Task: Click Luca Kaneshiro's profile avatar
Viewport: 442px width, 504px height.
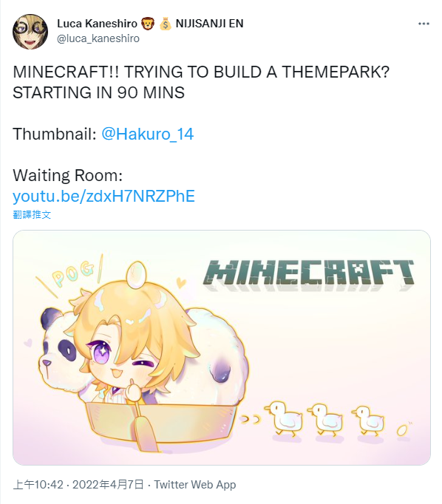Action: pos(30,32)
